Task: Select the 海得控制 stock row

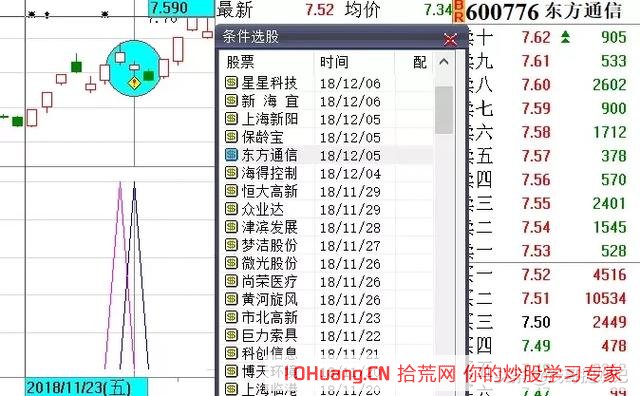Action: pos(327,173)
